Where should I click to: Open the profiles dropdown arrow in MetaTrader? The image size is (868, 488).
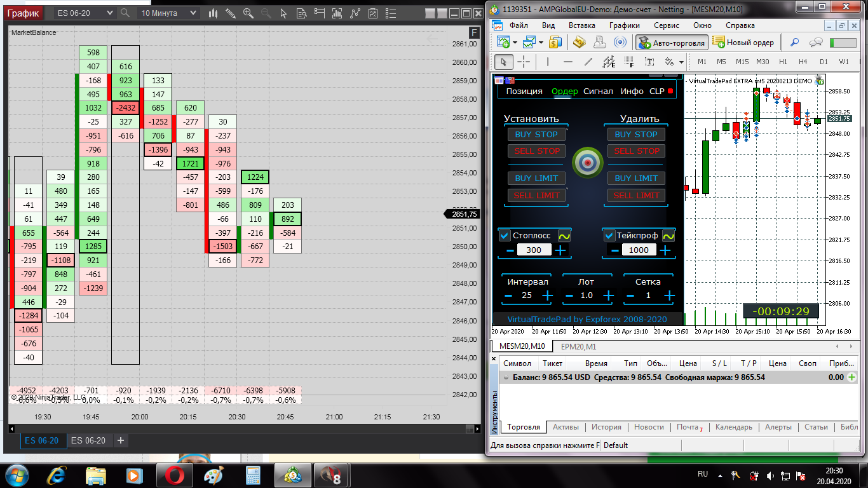(541, 43)
